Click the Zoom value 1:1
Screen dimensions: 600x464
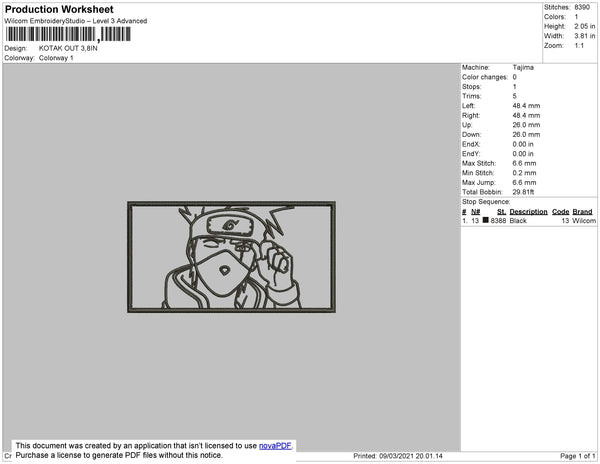[x=579, y=46]
